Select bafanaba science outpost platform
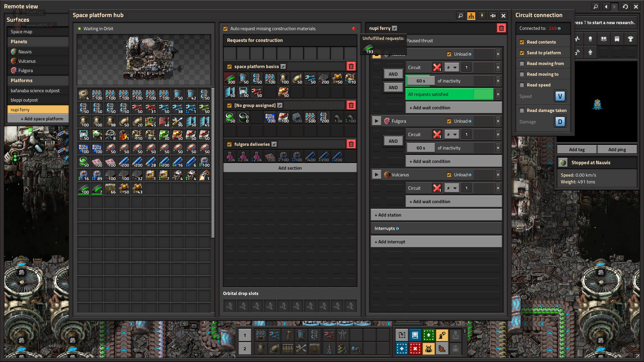 [38, 90]
